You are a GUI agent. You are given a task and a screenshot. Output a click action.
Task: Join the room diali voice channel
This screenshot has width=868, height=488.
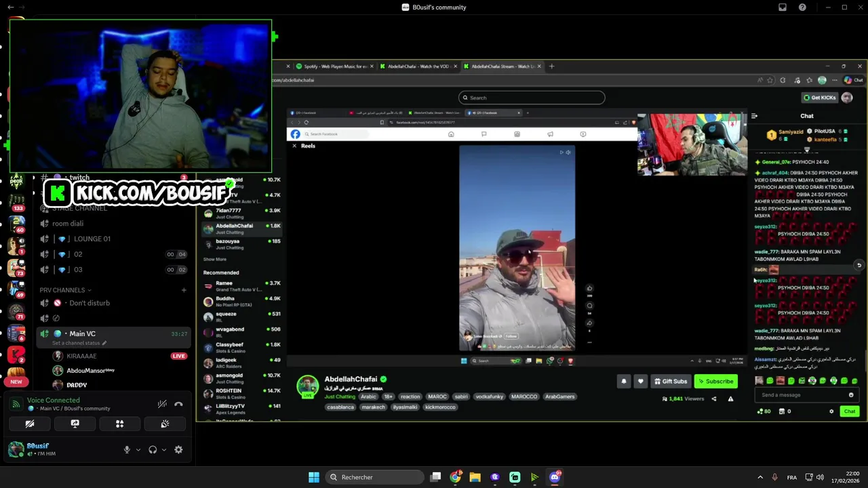pos(113,224)
